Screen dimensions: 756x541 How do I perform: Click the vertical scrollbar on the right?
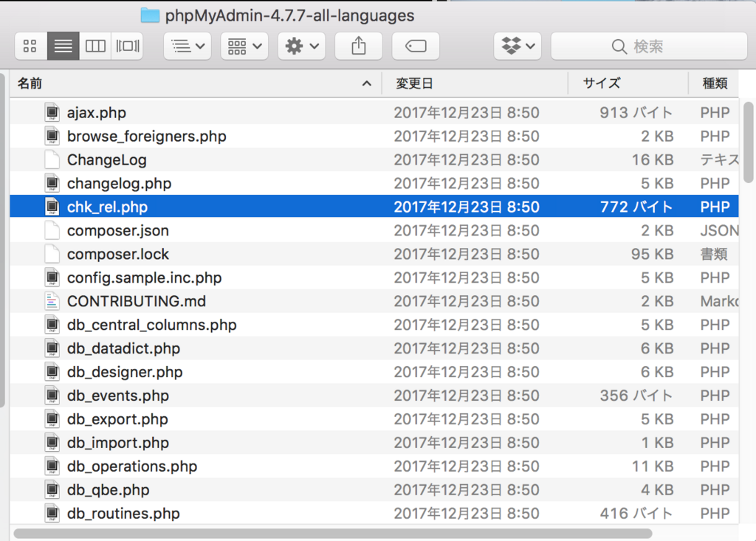coord(749,142)
